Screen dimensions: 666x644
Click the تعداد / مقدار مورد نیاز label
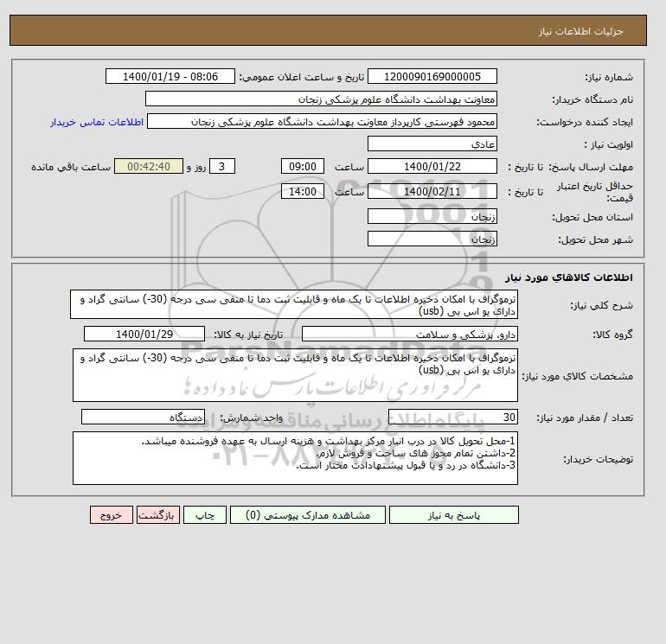585,418
